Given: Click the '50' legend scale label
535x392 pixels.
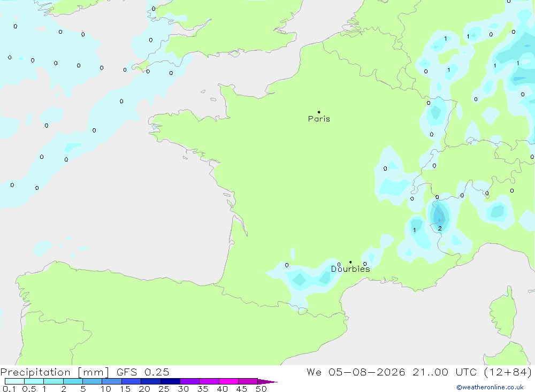Looking at the screenshot, I should click(261, 389).
